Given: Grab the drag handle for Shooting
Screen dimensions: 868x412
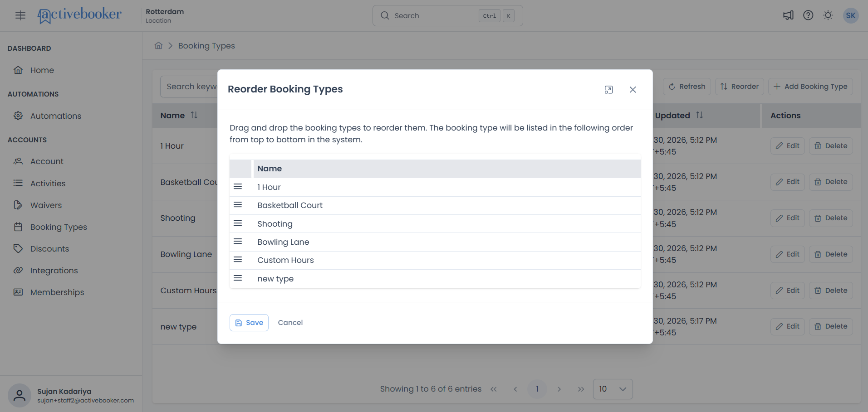Looking at the screenshot, I should click(x=238, y=223).
